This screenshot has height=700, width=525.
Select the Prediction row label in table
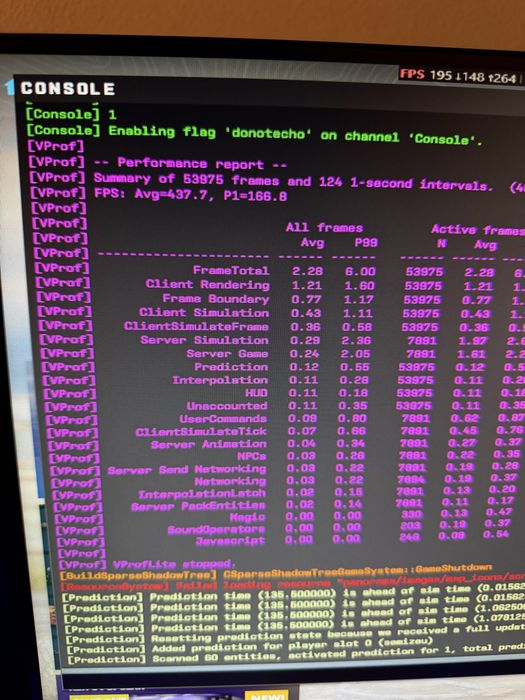[231, 367]
